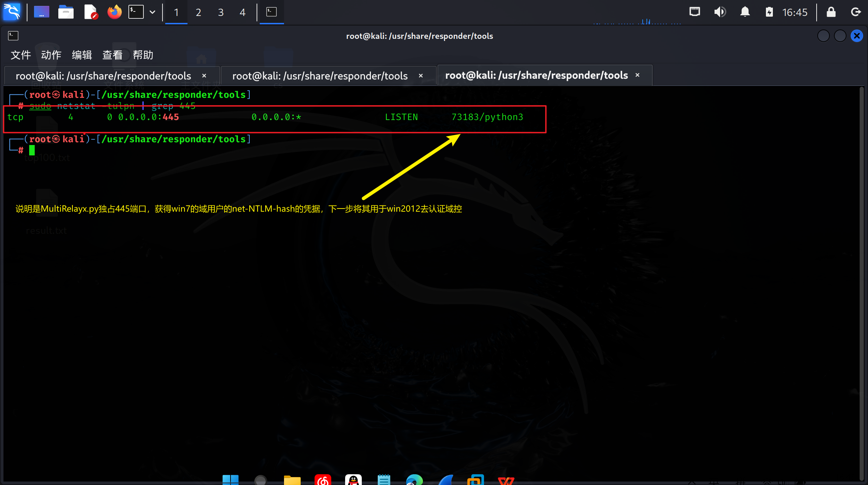Screen dimensions: 868x485
Task: Open the power manager battery icon
Action: [x=769, y=12]
